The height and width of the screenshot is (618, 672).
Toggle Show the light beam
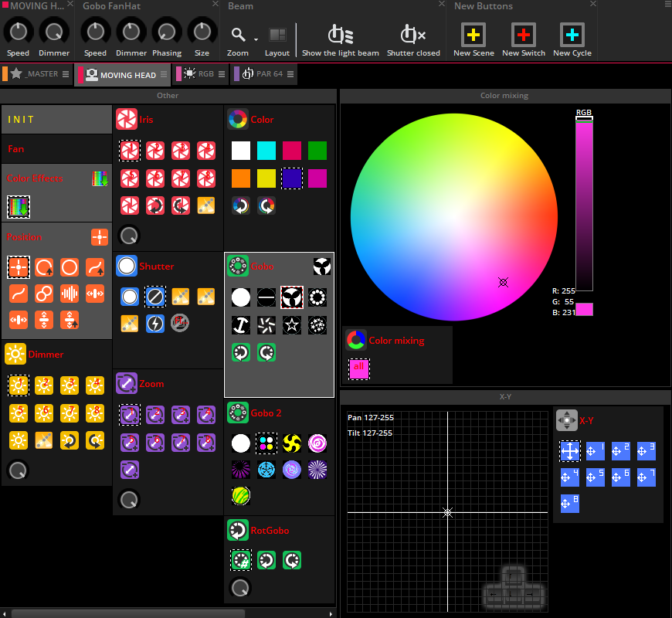pyautogui.click(x=340, y=35)
